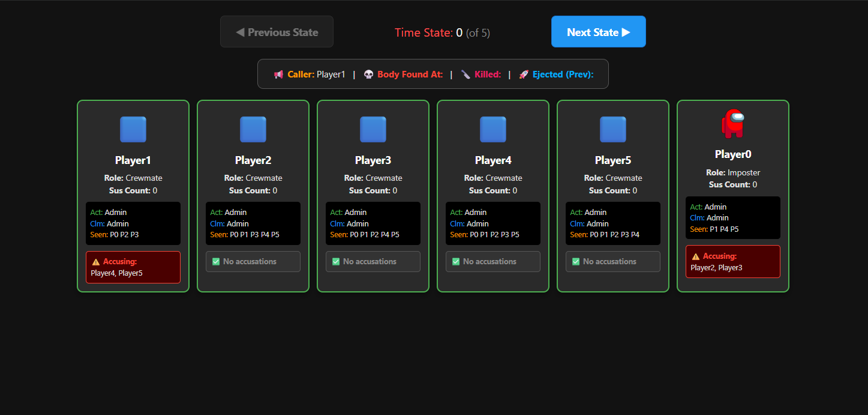Click Player4's activity log black panel

click(x=493, y=223)
